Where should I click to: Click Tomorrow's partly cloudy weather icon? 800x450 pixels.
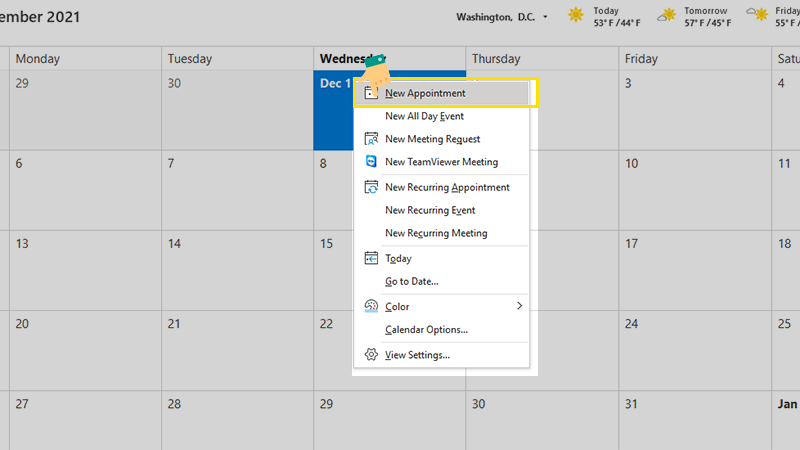666,15
